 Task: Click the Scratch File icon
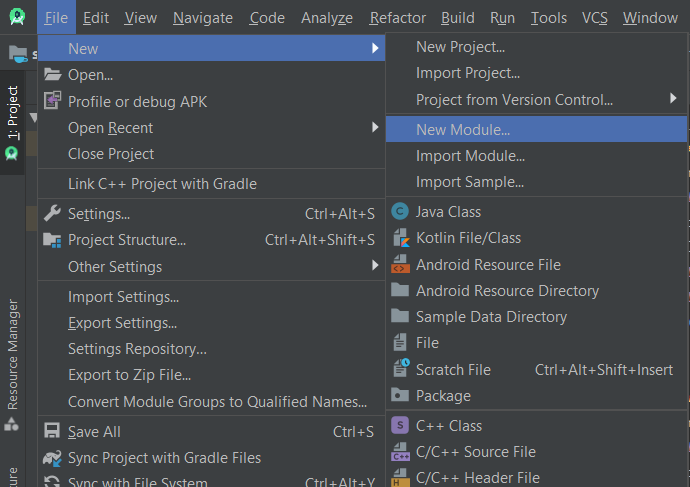401,368
